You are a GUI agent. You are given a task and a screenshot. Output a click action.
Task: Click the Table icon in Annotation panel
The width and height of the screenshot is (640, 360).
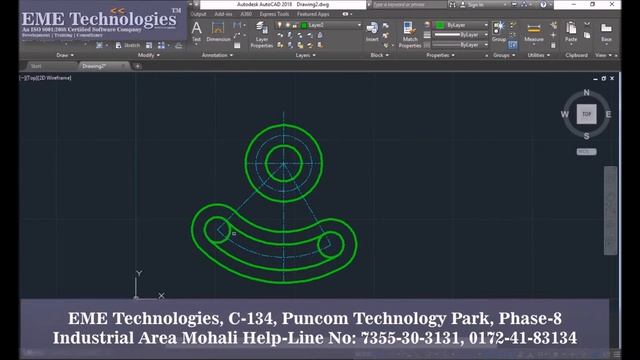pyautogui.click(x=237, y=45)
